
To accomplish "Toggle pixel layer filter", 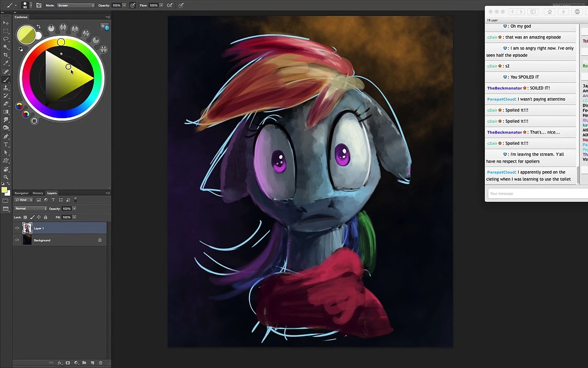I will click(39, 200).
